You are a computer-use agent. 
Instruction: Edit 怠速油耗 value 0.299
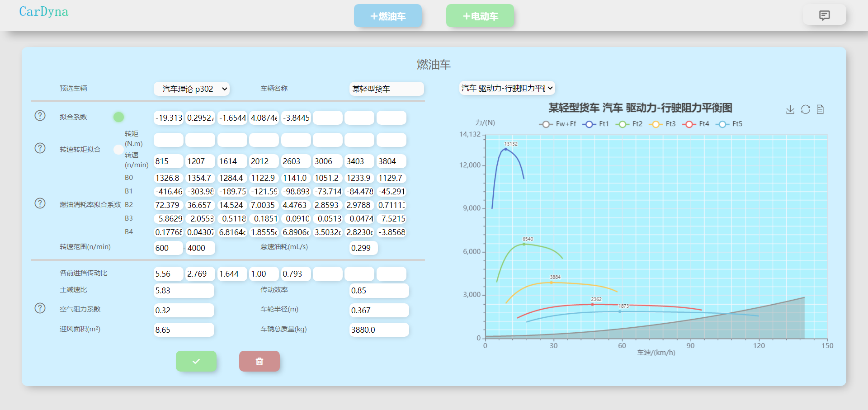363,248
